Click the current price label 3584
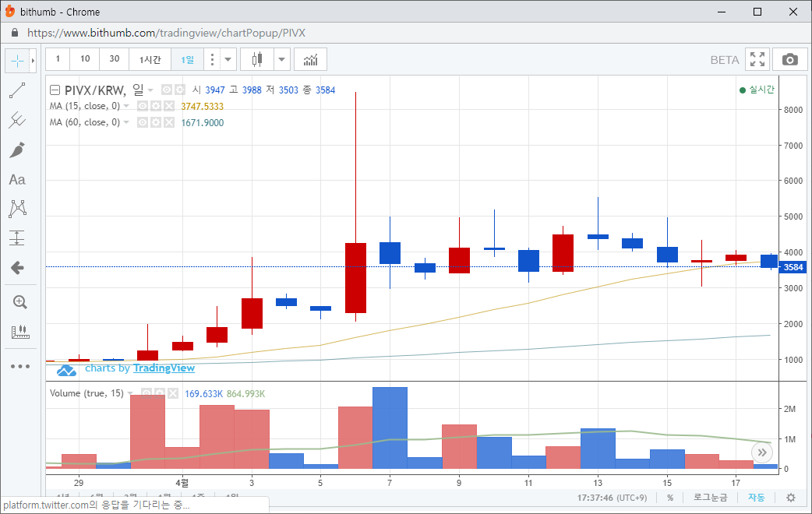Image resolution: width=812 pixels, height=514 pixels. (793, 267)
